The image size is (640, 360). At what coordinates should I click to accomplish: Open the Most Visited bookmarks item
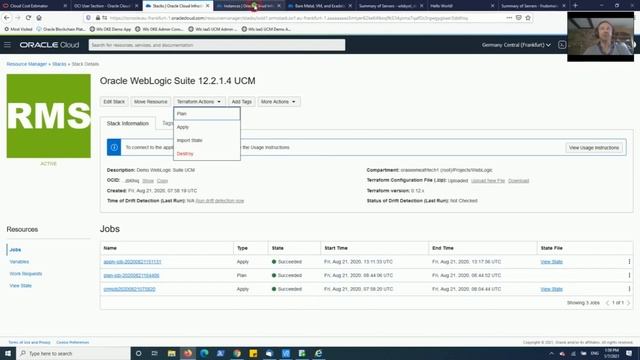(x=18, y=29)
